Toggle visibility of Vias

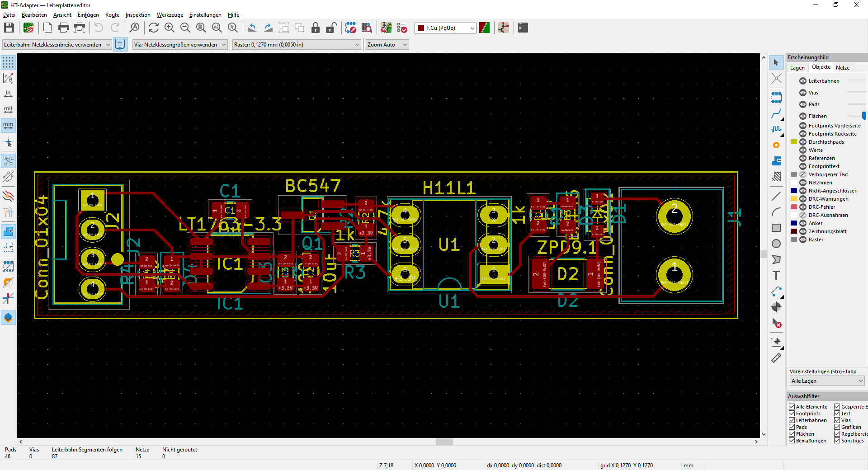pos(803,93)
